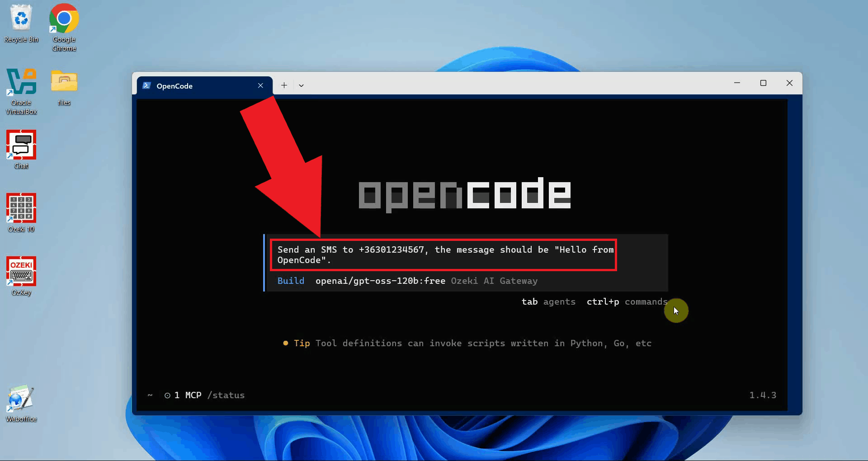Launch OzKey desktop shortcut
The image size is (868, 461).
(21, 276)
